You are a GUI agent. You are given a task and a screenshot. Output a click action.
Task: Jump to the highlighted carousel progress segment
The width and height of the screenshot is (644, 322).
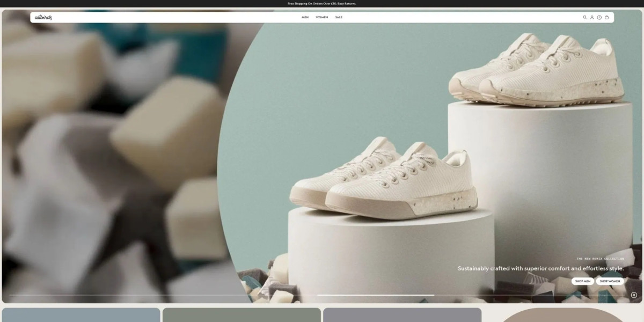[x=376, y=295]
